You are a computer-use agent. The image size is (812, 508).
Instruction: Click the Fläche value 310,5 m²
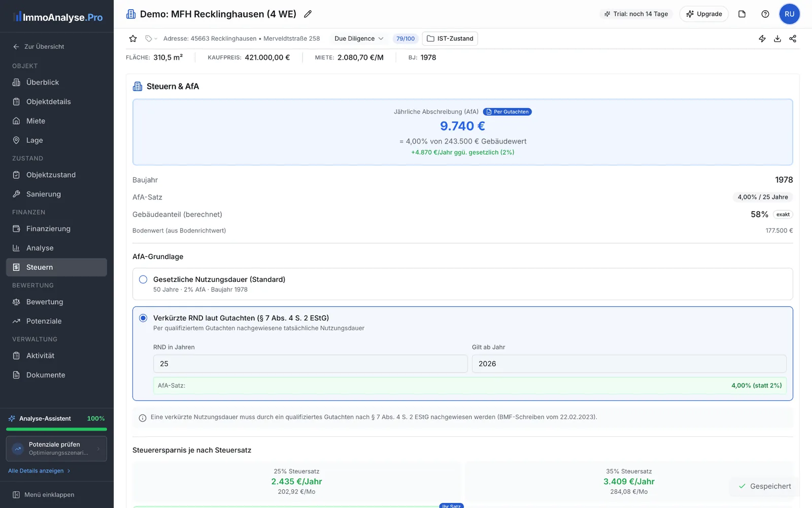168,57
